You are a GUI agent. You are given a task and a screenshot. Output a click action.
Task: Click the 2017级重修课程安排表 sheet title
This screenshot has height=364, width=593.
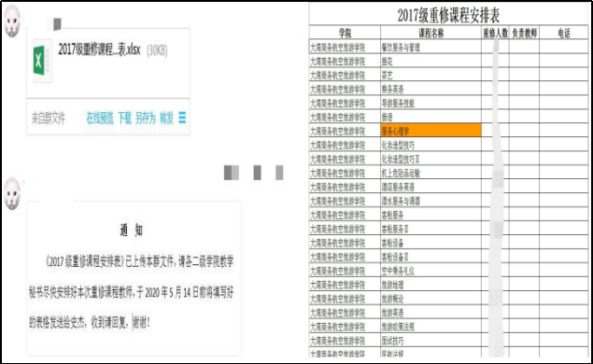[448, 15]
